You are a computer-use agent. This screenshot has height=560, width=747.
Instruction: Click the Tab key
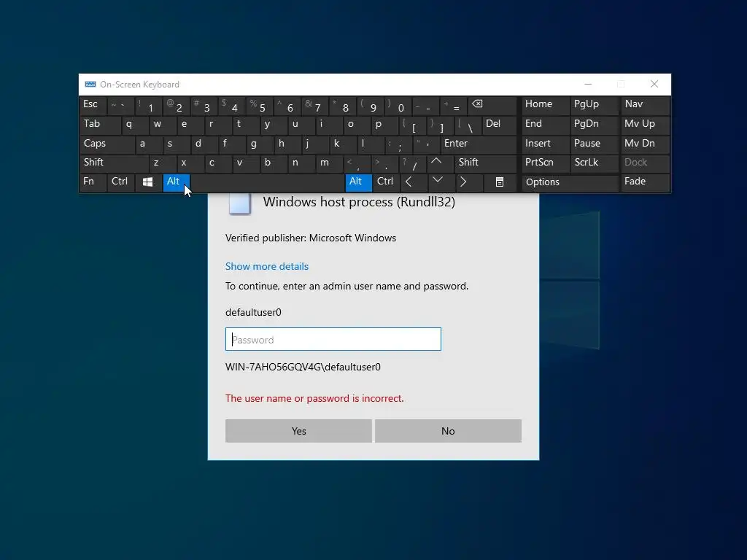point(100,125)
